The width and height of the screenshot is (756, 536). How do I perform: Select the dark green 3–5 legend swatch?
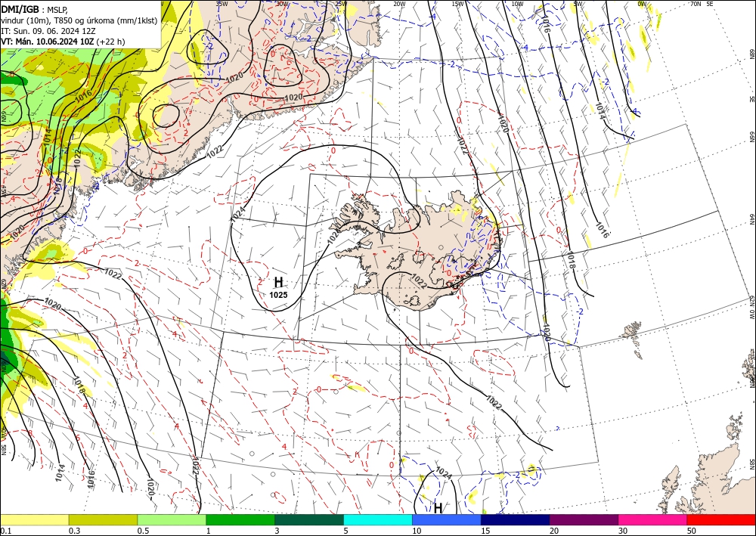tap(309, 519)
